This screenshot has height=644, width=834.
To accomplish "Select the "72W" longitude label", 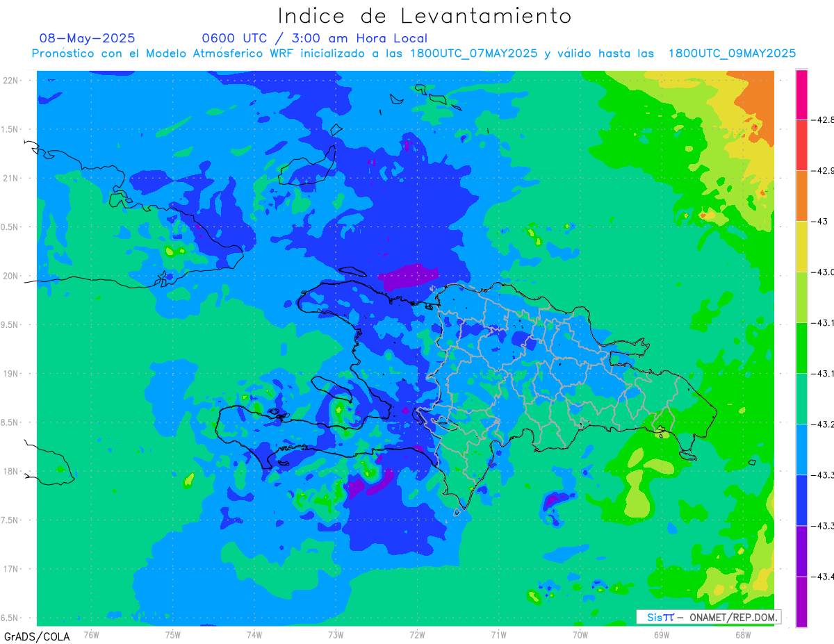I will tap(417, 634).
